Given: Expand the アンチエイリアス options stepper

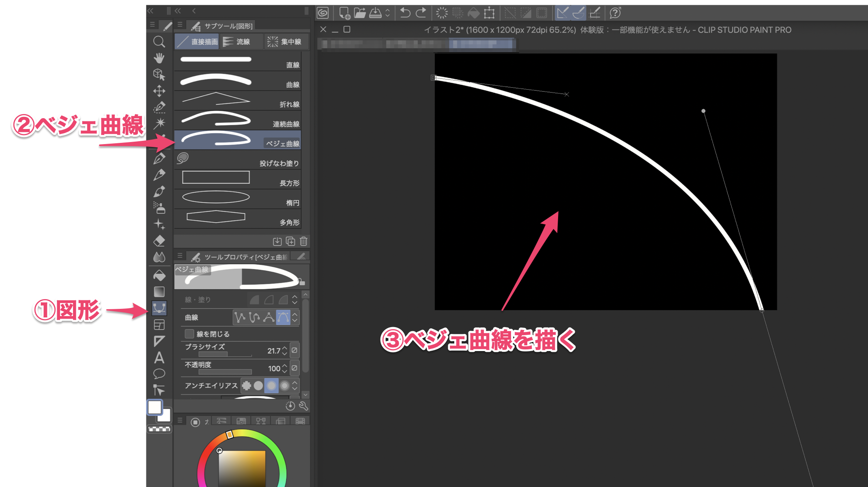Looking at the screenshot, I should click(x=295, y=386).
